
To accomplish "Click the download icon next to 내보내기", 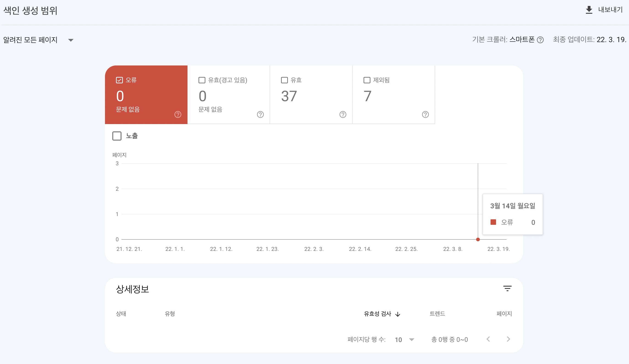I will [589, 10].
